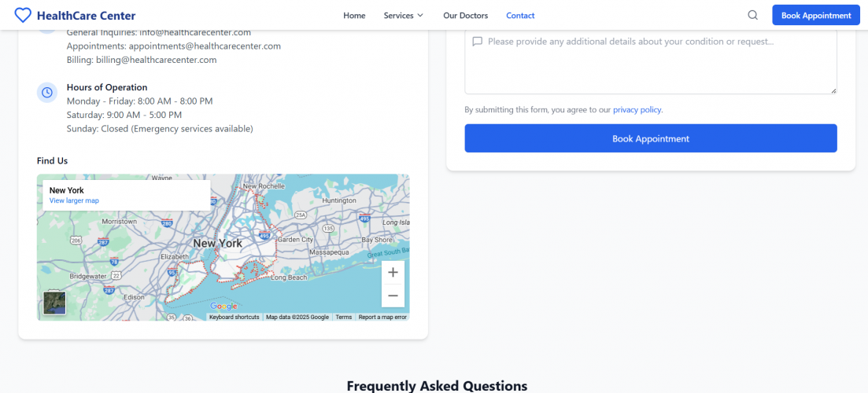Click the heart logo icon
This screenshot has width=868, height=393.
point(24,15)
